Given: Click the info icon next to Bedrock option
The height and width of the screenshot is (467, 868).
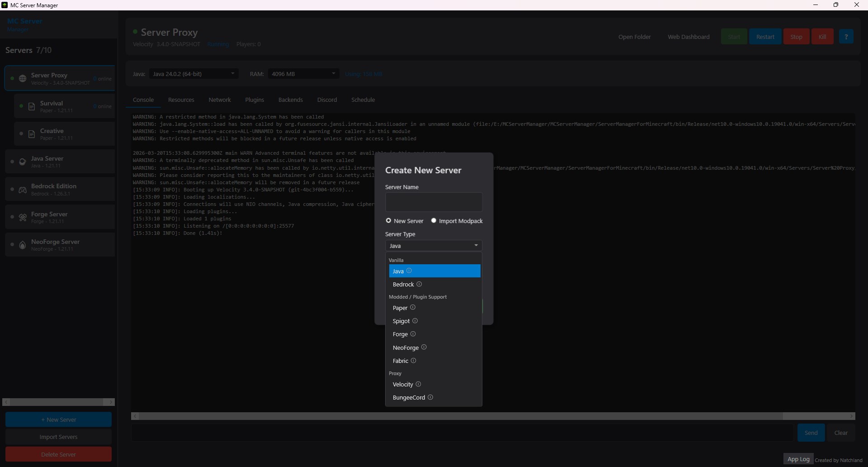Looking at the screenshot, I should (x=419, y=284).
